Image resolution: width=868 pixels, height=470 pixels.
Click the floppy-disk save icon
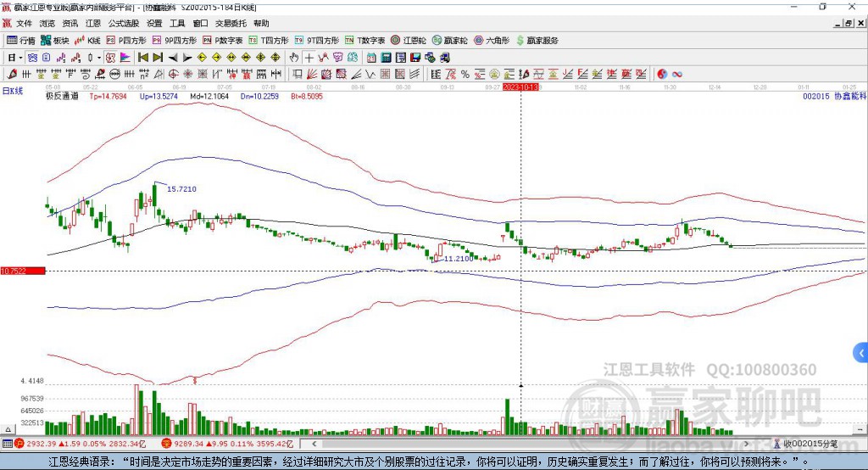pyautogui.click(x=415, y=58)
